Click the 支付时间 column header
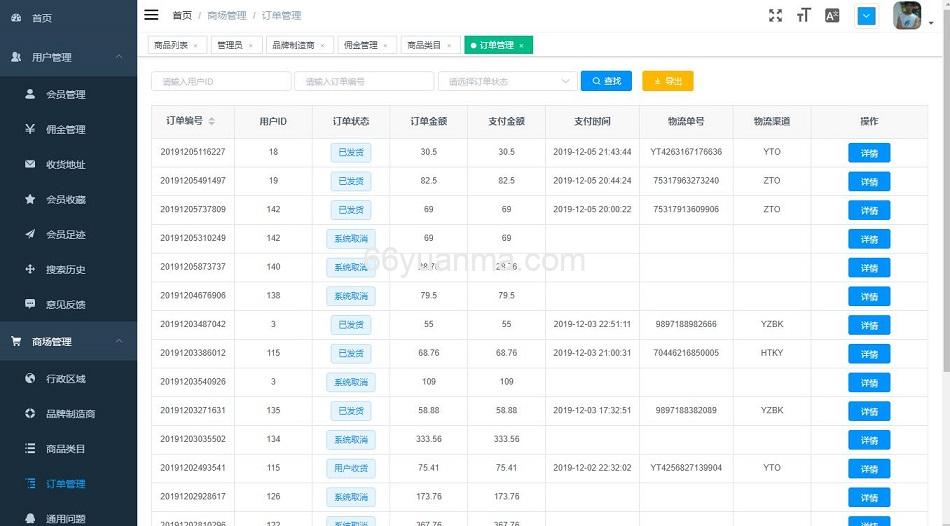 pos(592,121)
